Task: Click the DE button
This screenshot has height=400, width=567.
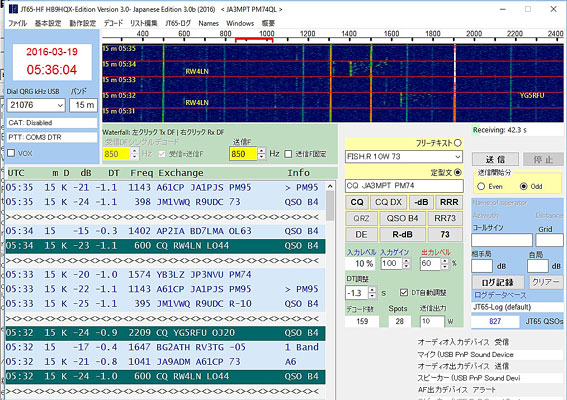Action: [361, 235]
